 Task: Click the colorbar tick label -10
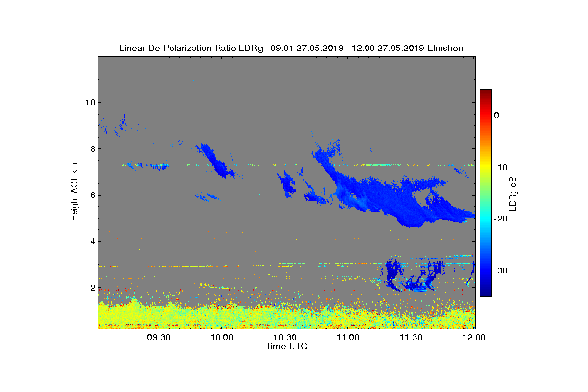pyautogui.click(x=500, y=167)
